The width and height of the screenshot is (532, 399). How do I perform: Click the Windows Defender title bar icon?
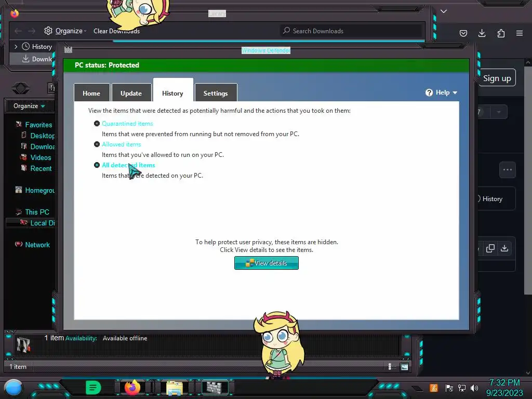tap(68, 50)
